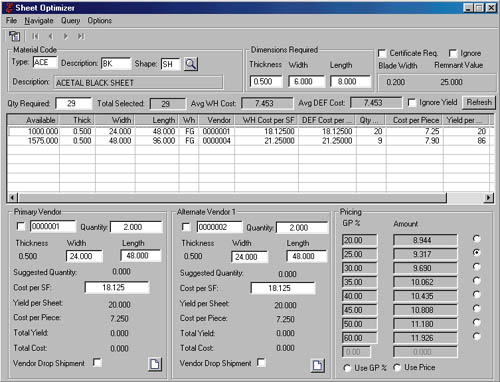Click into the Qty Required field

click(74, 103)
